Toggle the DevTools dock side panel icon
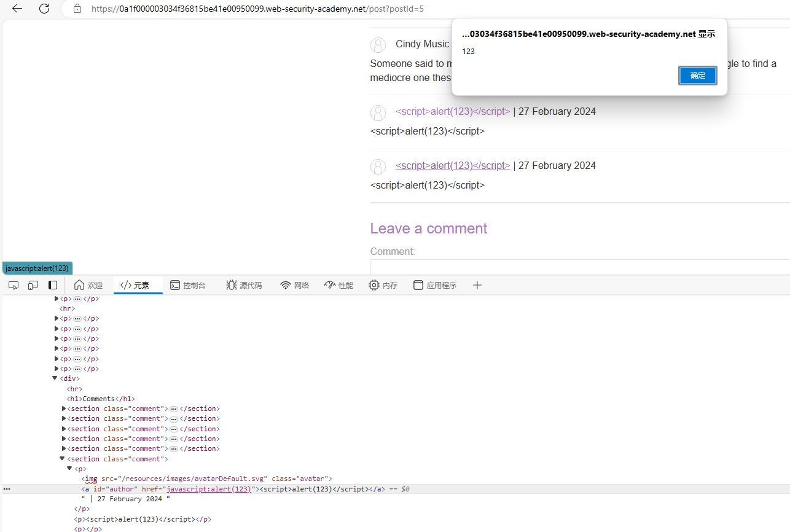This screenshot has width=790, height=532. point(53,285)
